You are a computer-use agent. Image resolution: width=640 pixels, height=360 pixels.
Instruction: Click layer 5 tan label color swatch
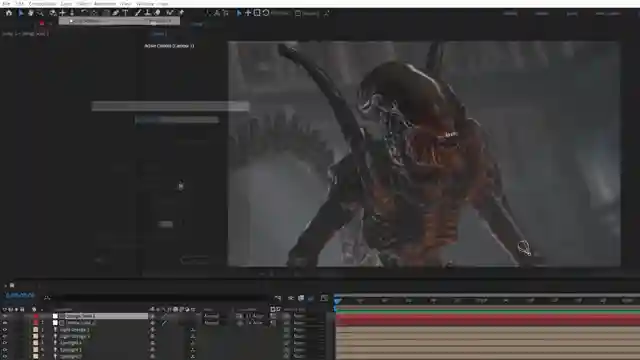[36, 343]
